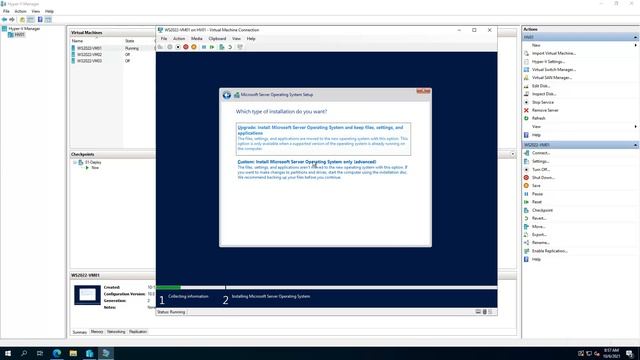Screen dimensions: 640x360
Task: Switch to Replication tab in VM details
Action: 138,332
